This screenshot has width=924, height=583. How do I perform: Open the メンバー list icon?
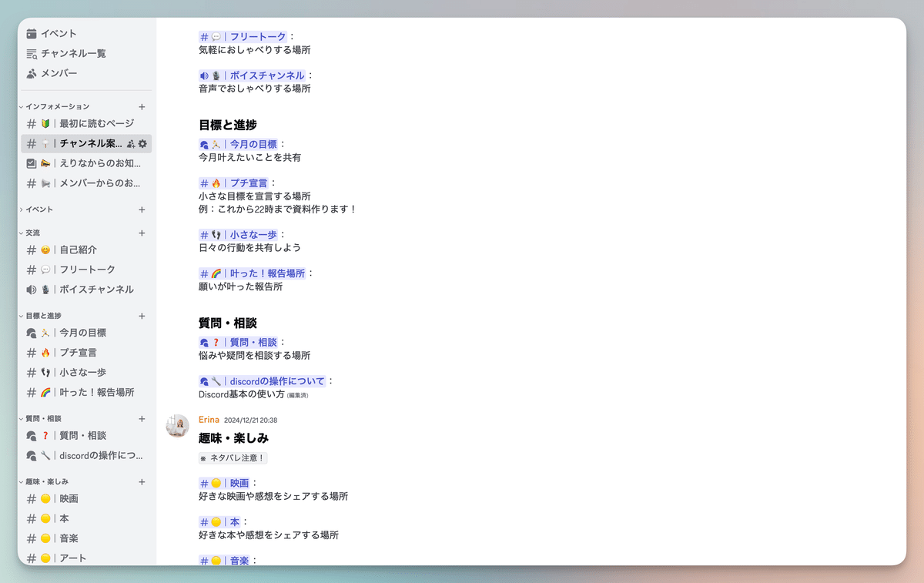click(32, 73)
